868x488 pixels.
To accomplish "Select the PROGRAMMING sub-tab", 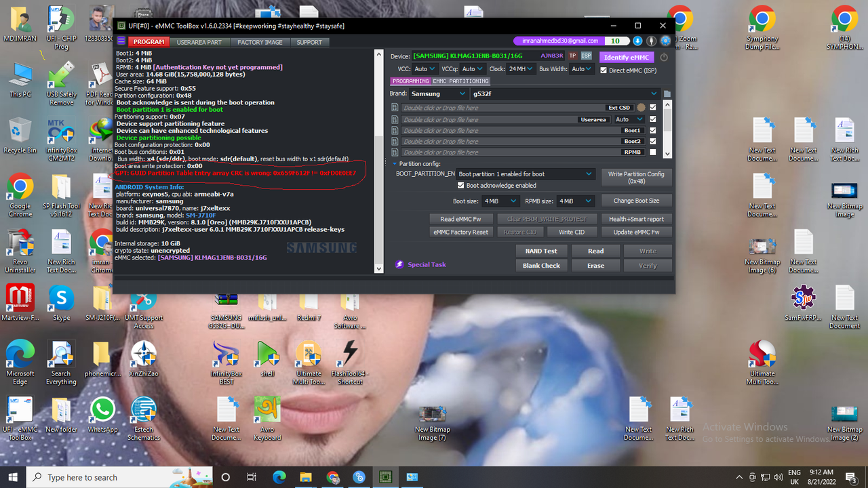I will (410, 81).
